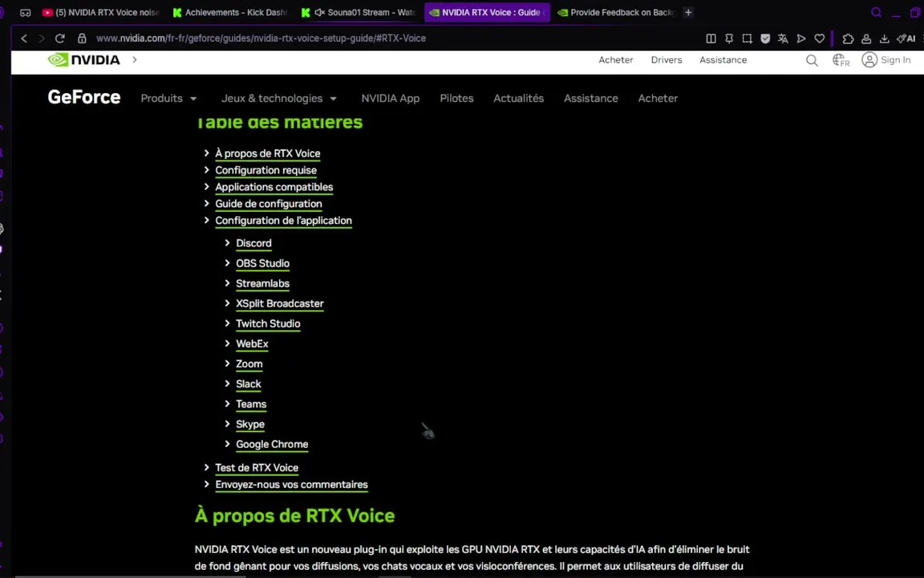Viewport: 924px width, 578px height.
Task: Click the GeForce brand title
Action: click(83, 97)
